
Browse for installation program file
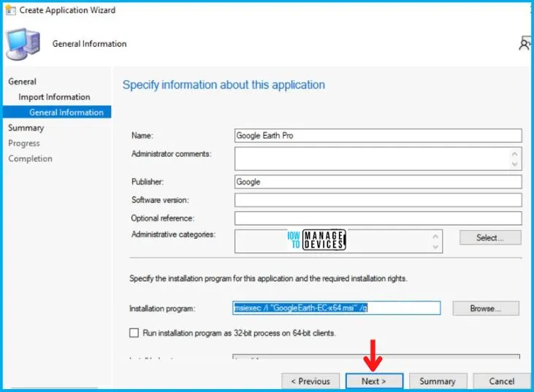pos(485,308)
